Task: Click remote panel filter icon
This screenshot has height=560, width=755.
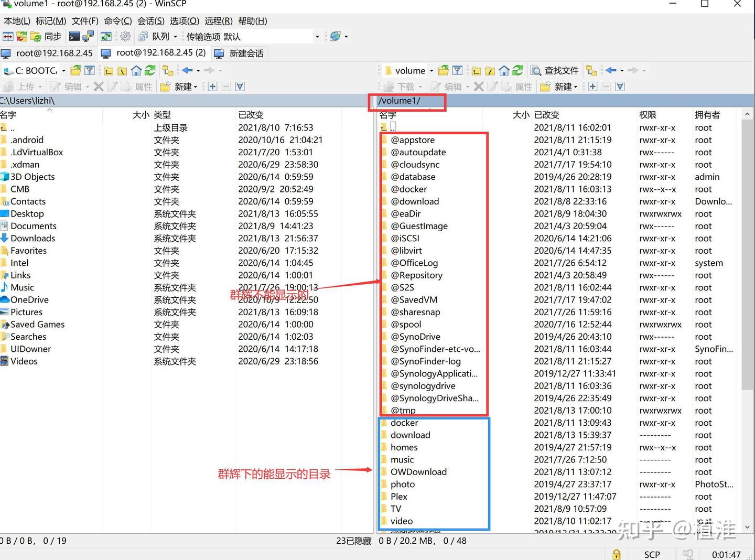Action: click(457, 70)
